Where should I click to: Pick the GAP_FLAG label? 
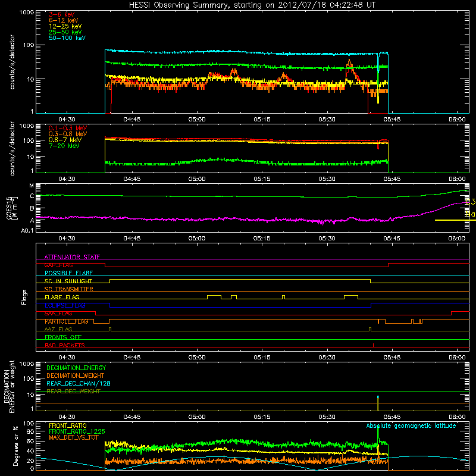pos(58,265)
